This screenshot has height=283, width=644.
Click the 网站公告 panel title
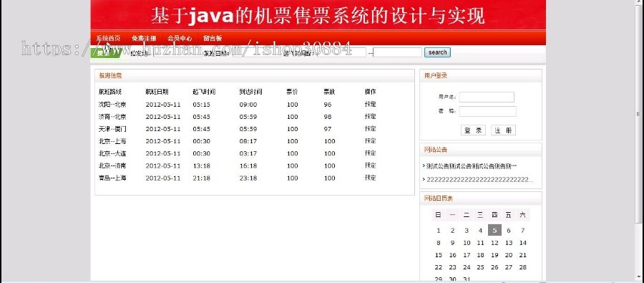[436, 150]
